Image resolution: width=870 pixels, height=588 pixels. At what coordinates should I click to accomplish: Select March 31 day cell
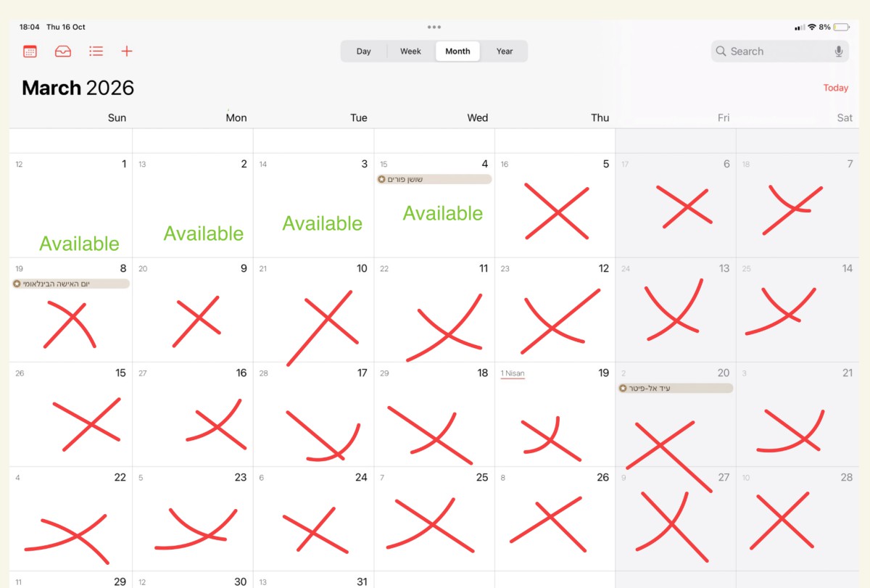(313, 581)
